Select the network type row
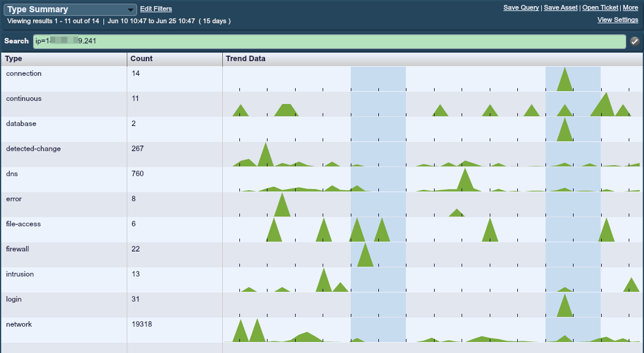Screen dimensions: 644x353 click(x=322, y=330)
